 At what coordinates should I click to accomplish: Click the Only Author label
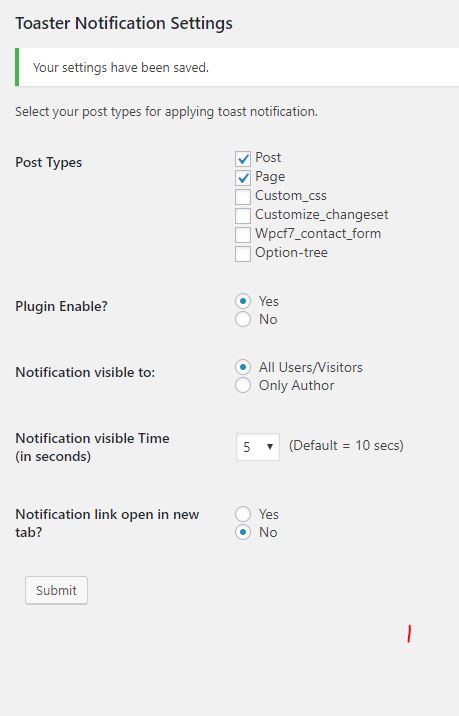click(296, 385)
